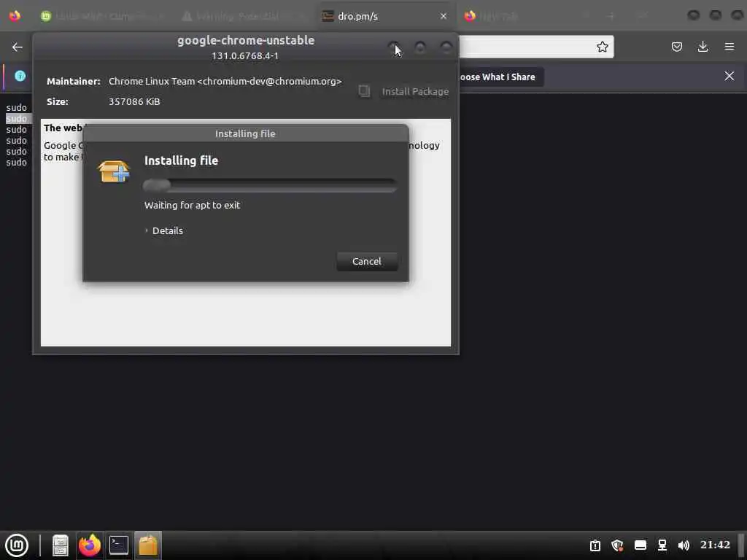Bookmark this page with star icon
Screen dimensions: 747x560
602,47
